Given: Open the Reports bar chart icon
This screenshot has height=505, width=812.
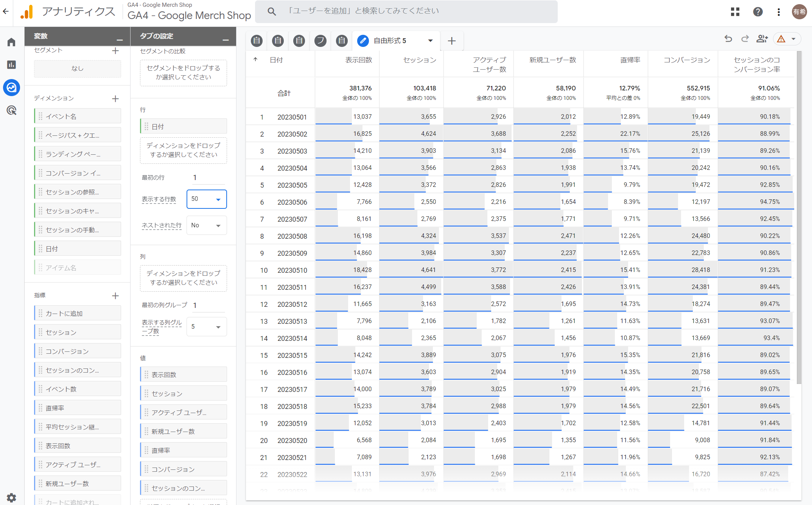Looking at the screenshot, I should [11, 65].
